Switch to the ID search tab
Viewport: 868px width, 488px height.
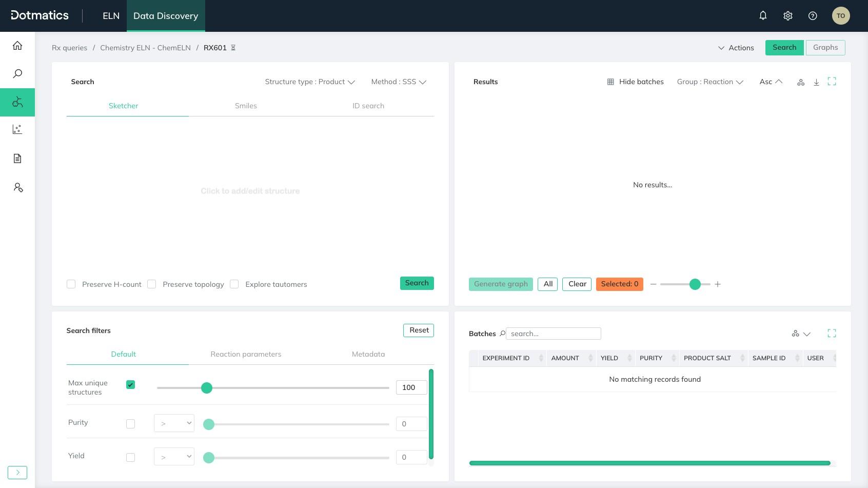point(368,106)
